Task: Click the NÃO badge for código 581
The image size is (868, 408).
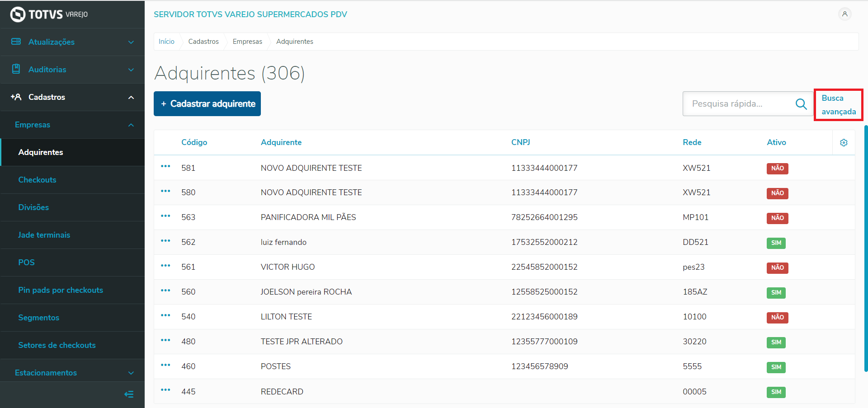Action: click(x=778, y=169)
